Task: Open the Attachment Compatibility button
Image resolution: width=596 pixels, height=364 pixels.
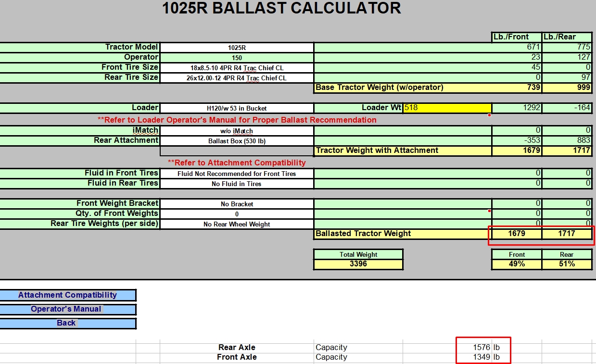Action: [x=67, y=295]
